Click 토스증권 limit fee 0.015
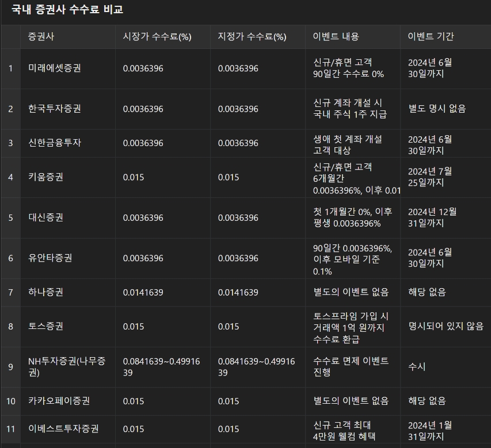This screenshot has width=491, height=448. click(x=258, y=326)
